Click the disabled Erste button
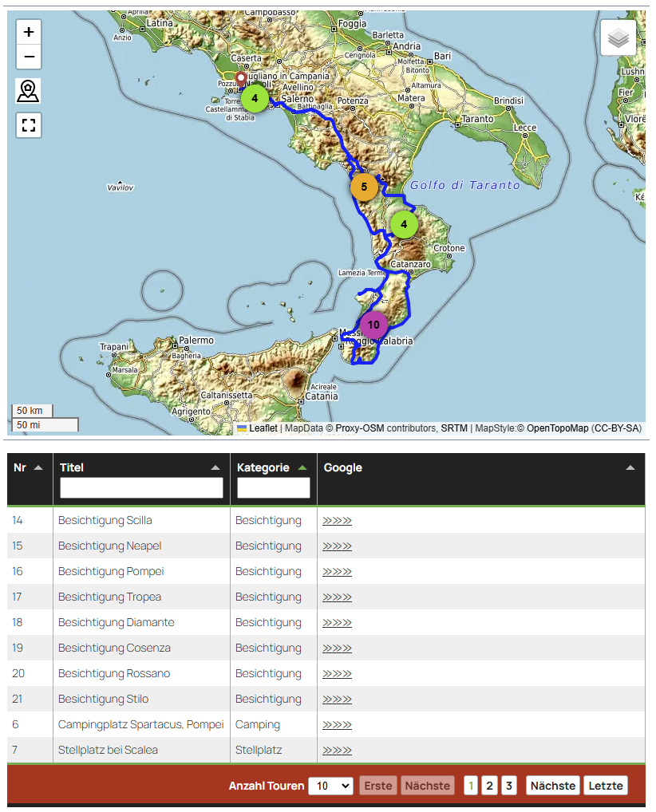Viewport: 656px width, 812px height. click(377, 786)
